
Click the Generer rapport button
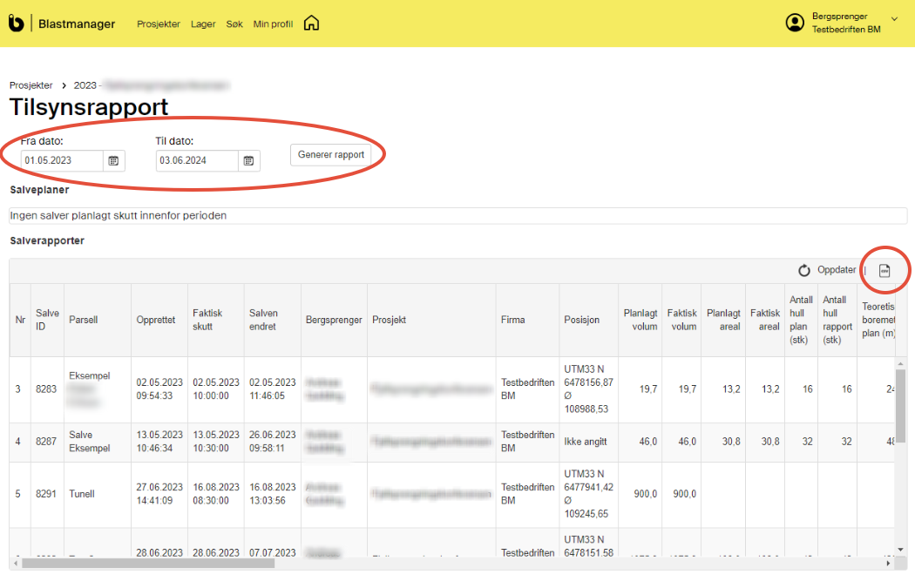tap(331, 154)
